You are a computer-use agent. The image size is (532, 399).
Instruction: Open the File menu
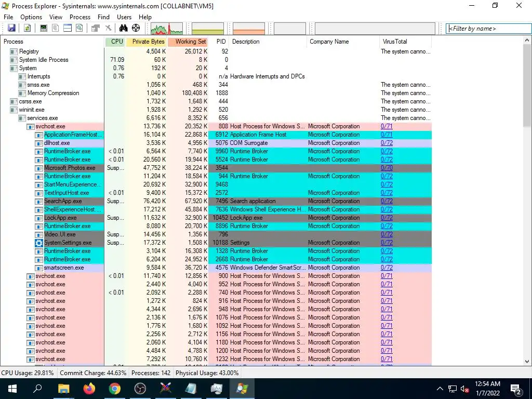8,17
